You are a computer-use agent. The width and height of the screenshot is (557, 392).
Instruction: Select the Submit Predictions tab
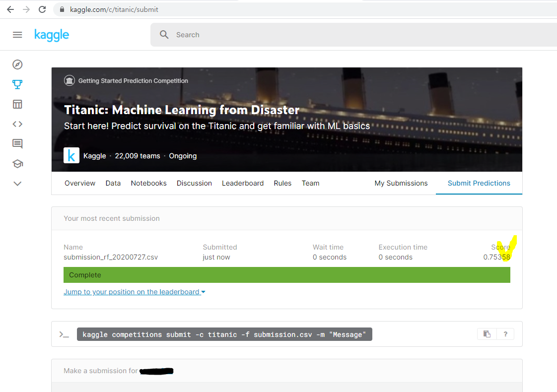pyautogui.click(x=479, y=183)
